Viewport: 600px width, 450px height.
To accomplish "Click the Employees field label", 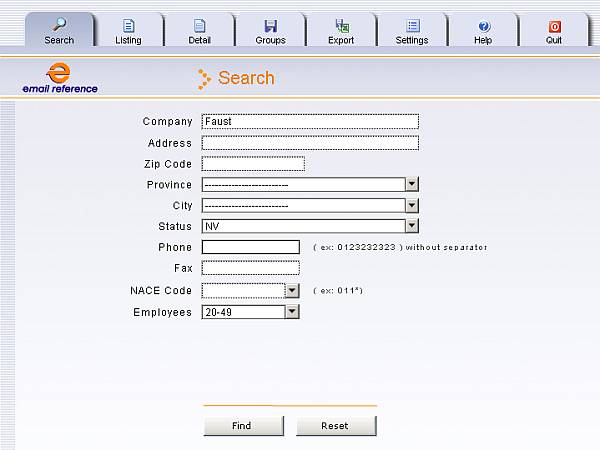I will tap(162, 313).
